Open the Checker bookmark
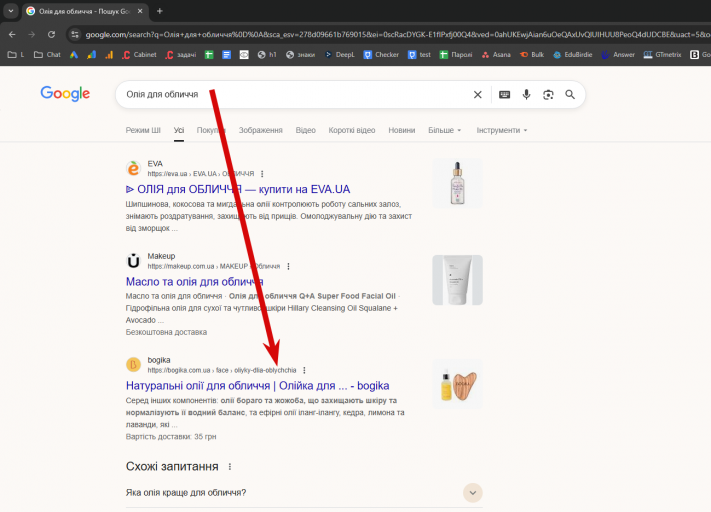711x512 pixels. 381,54
